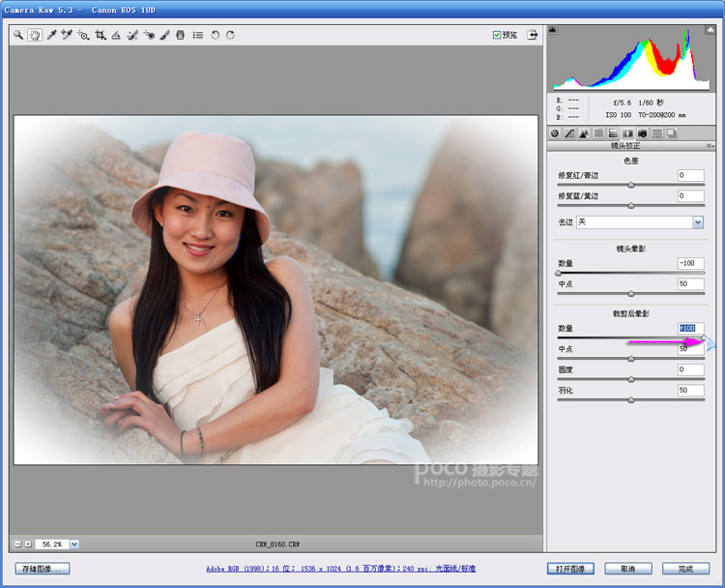The width and height of the screenshot is (725, 588).
Task: Click the RGB histogram graph
Action: point(631,58)
